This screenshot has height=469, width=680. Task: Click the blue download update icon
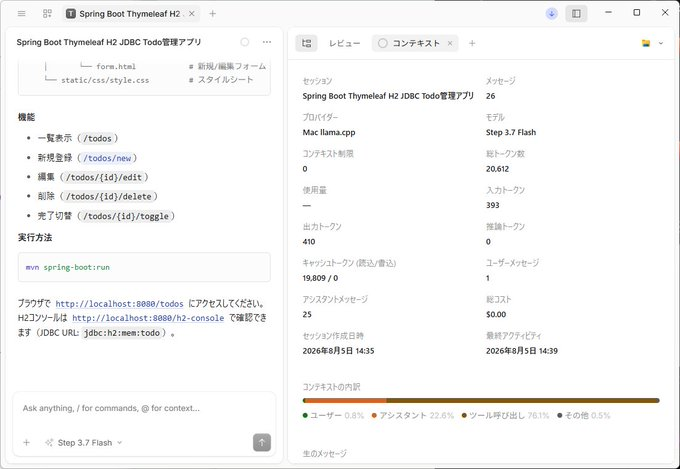tap(552, 14)
